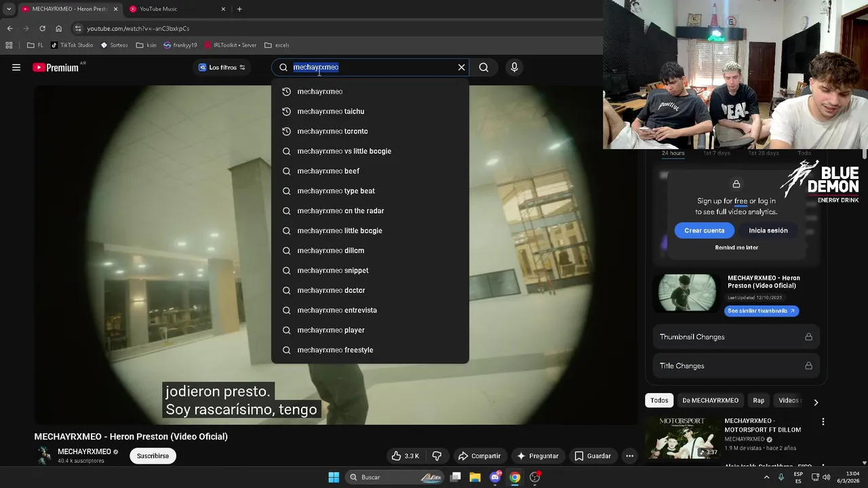The width and height of the screenshot is (868, 488).
Task: Open a new browser tab
Action: point(239,9)
